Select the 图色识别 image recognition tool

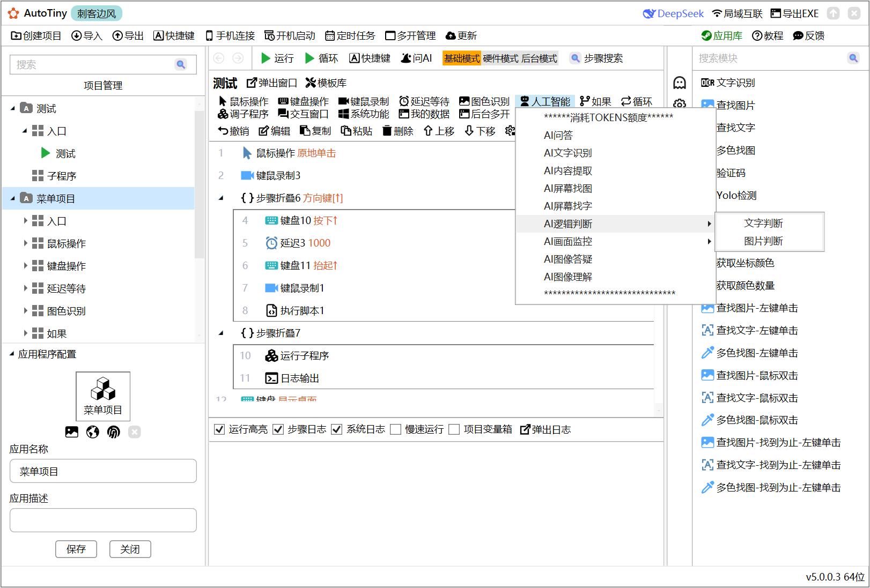point(484,101)
